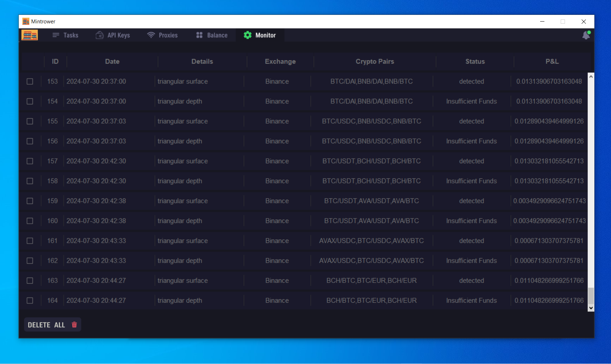Image resolution: width=611 pixels, height=364 pixels.
Task: Sort by the P&L column header
Action: (x=552, y=61)
